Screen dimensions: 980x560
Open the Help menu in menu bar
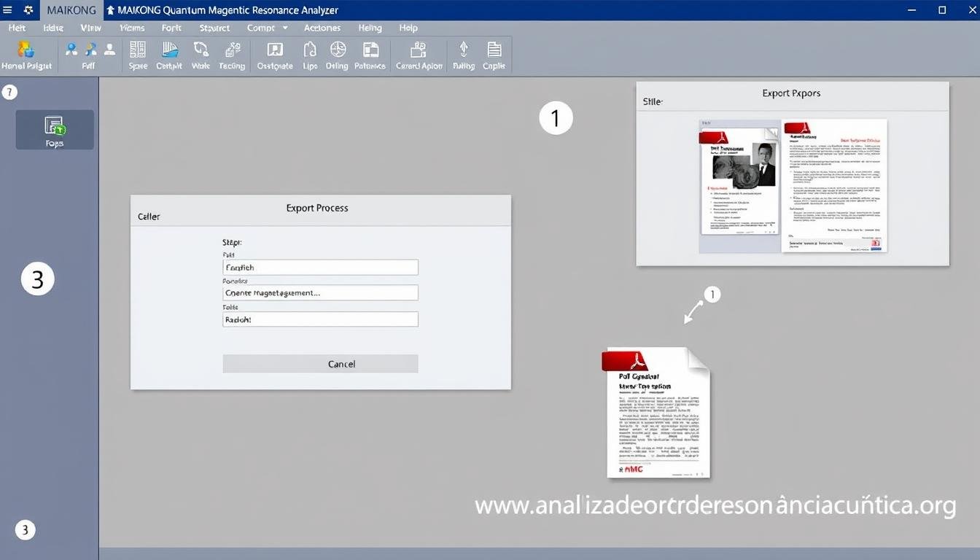point(408,28)
